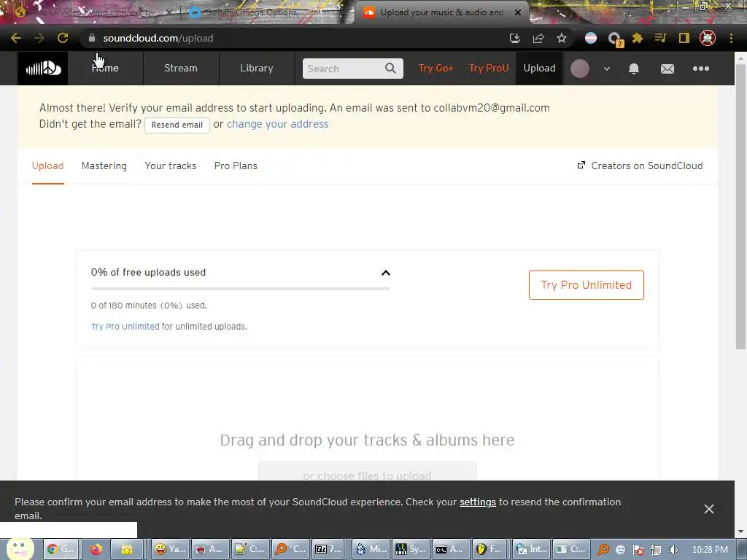Viewport: 747px width, 560px height.
Task: Click the Resend email button
Action: pos(177,125)
